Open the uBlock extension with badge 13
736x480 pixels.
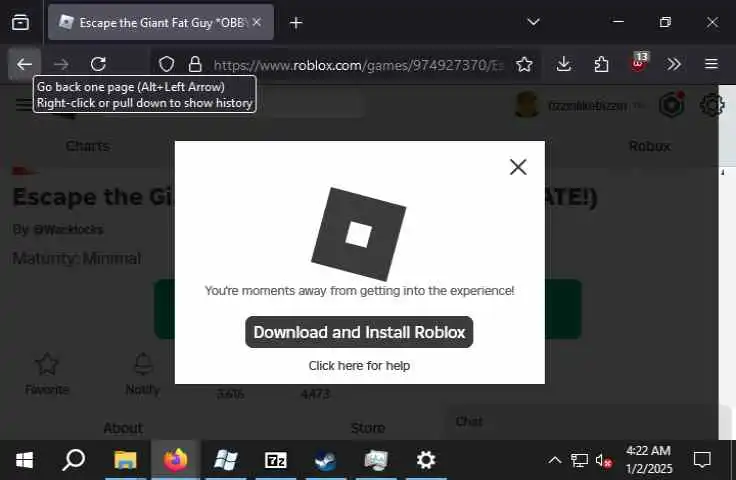pos(639,62)
